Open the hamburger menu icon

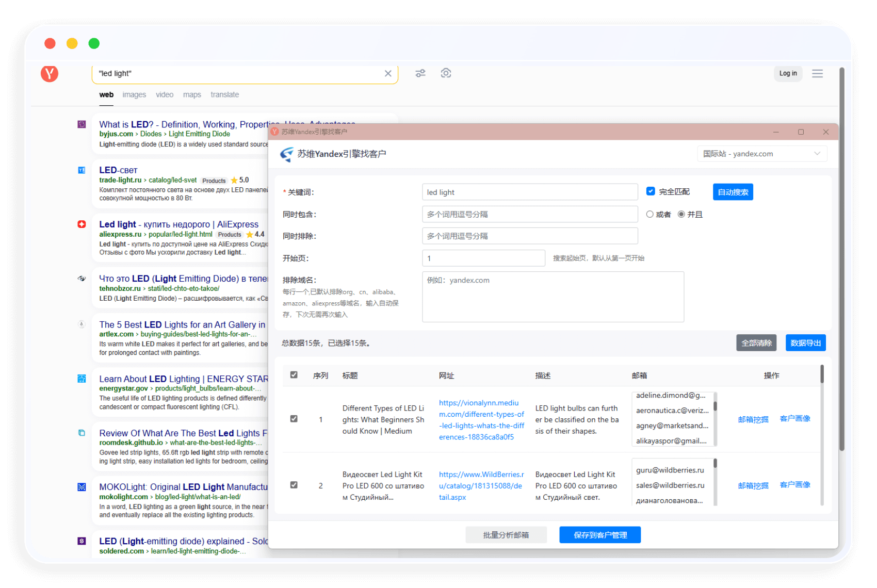coord(817,74)
